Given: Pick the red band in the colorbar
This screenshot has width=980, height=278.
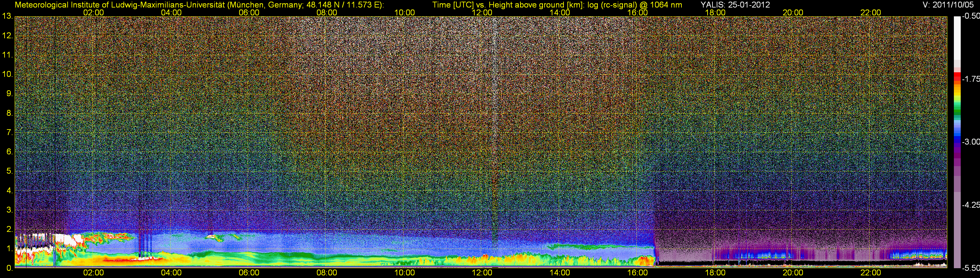Looking at the screenshot, I should pyautogui.click(x=957, y=76).
